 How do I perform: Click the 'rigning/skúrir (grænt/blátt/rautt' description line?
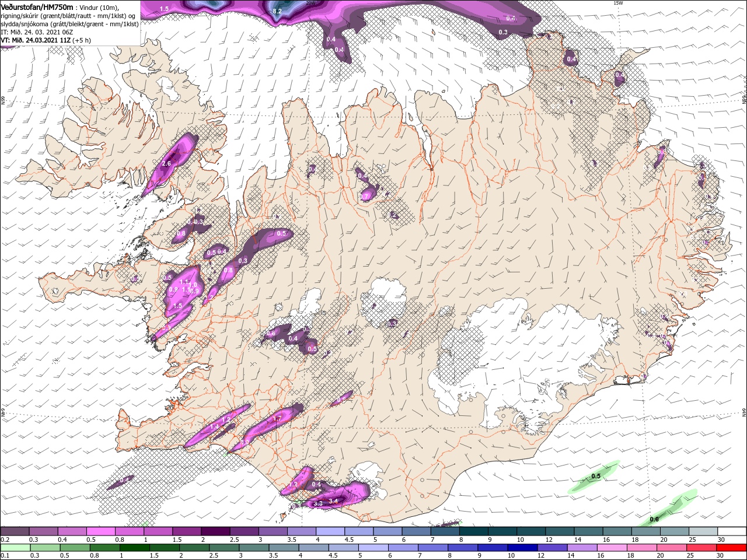(69, 16)
